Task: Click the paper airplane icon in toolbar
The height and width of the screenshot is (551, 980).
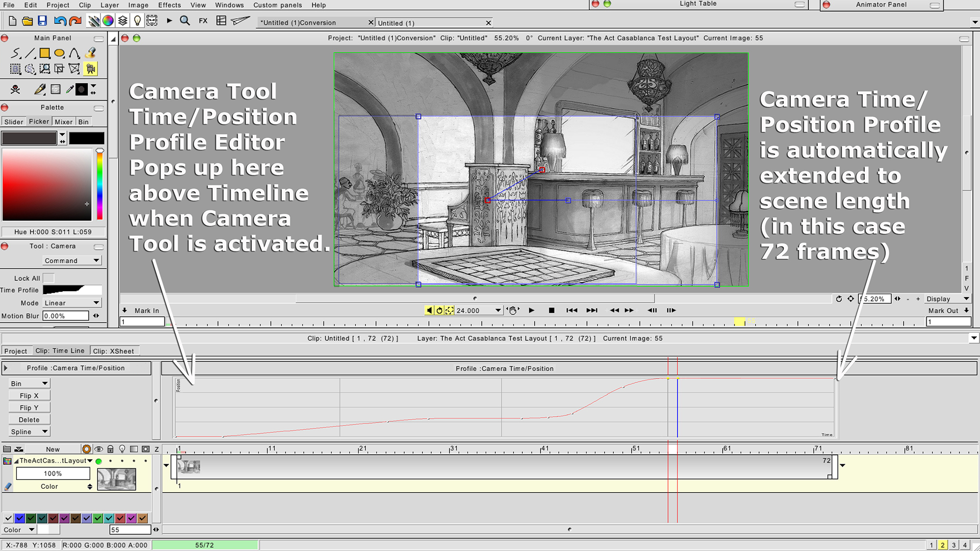Action: (x=241, y=21)
